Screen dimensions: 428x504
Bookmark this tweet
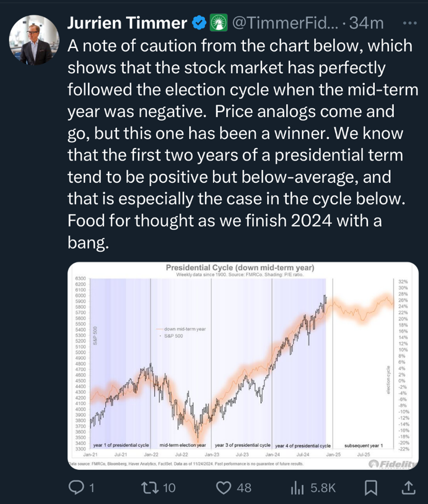[x=371, y=487]
